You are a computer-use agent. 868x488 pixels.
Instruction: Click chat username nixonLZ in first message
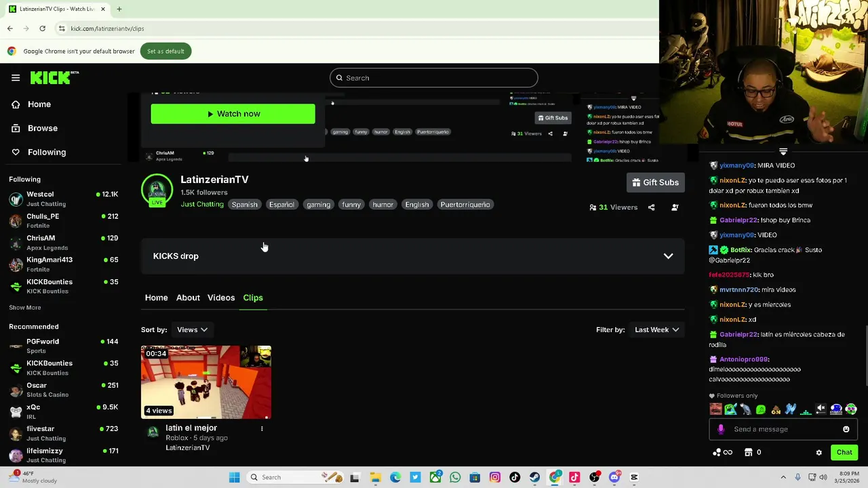(732, 180)
